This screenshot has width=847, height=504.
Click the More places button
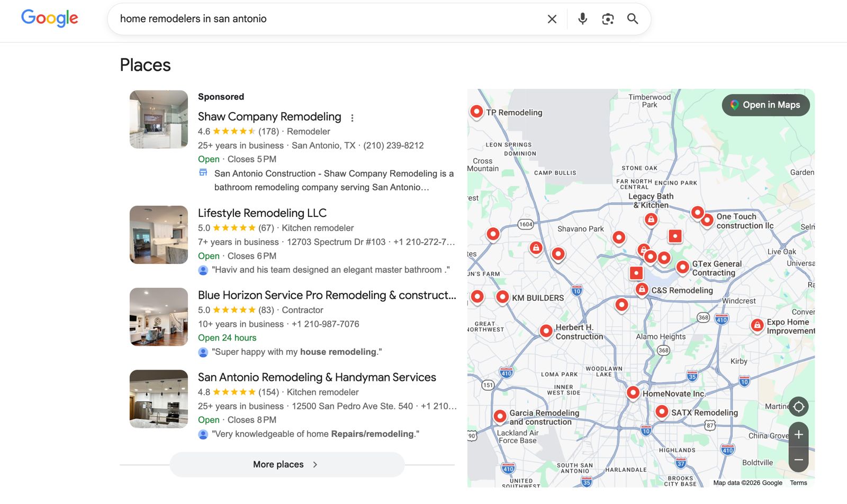(x=287, y=464)
